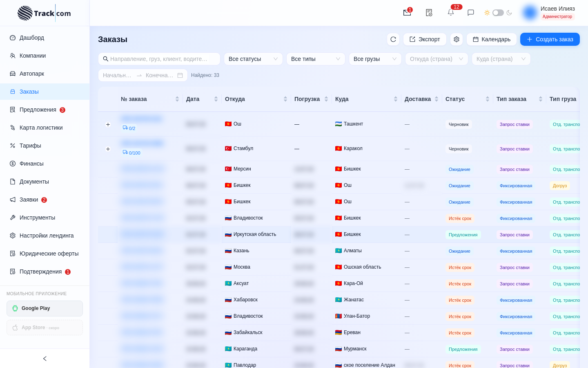The width and height of the screenshot is (588, 368).
Task: Open the Календарь view
Action: (492, 39)
